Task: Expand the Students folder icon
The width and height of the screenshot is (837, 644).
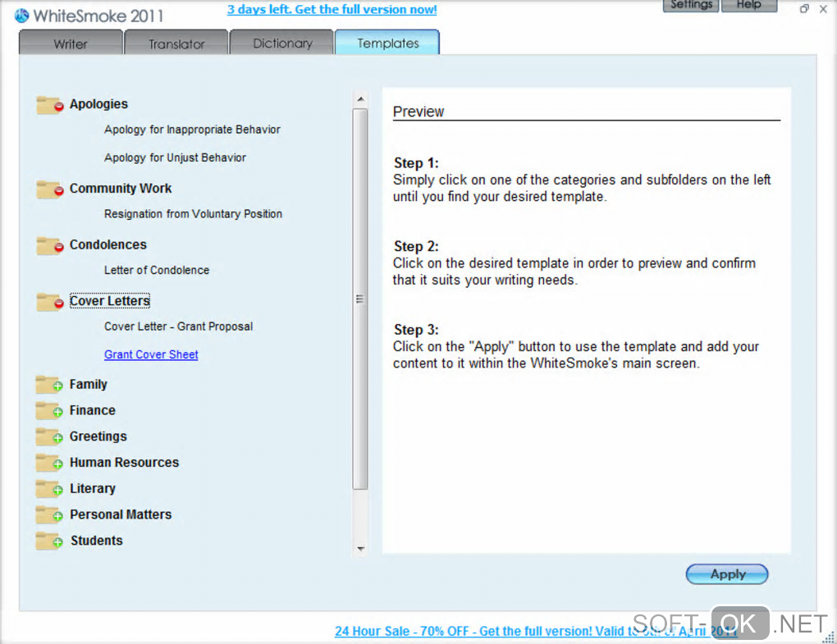Action: click(x=49, y=541)
